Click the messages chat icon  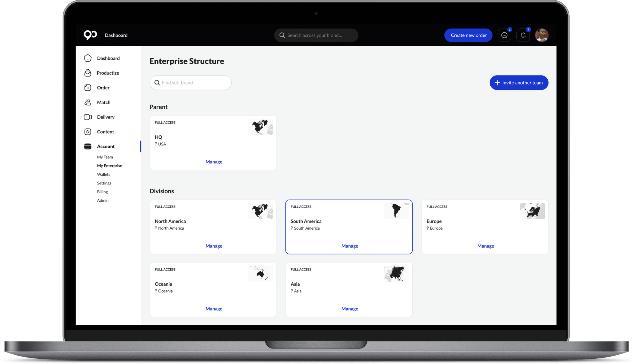click(x=505, y=35)
